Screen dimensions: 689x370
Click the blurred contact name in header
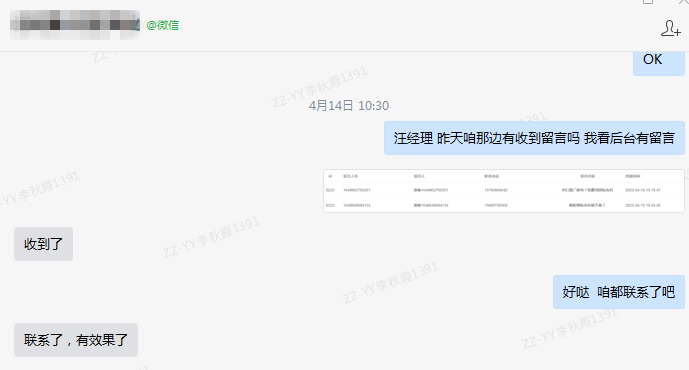[x=75, y=25]
